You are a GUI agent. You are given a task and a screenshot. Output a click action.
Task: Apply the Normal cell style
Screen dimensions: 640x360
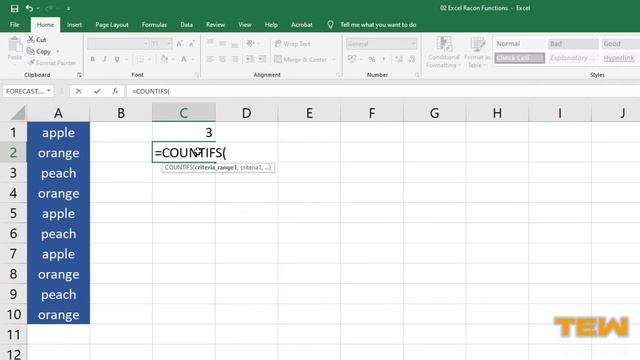(x=520, y=44)
